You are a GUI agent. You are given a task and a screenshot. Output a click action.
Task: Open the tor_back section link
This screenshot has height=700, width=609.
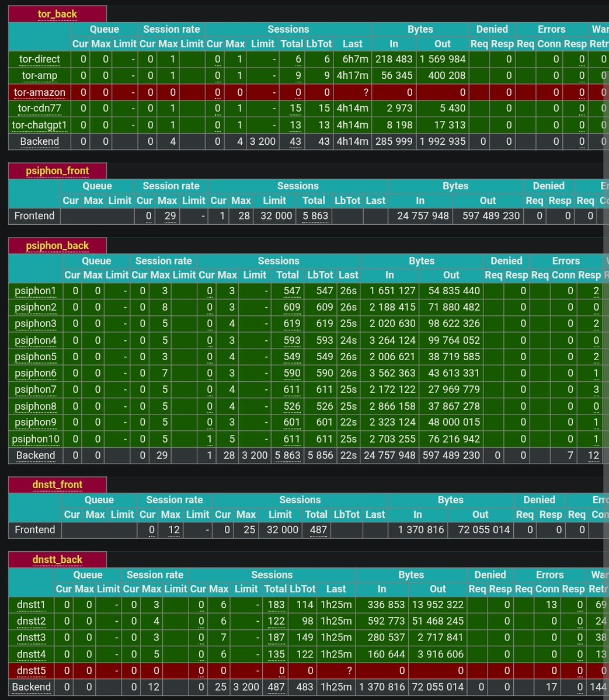57,14
